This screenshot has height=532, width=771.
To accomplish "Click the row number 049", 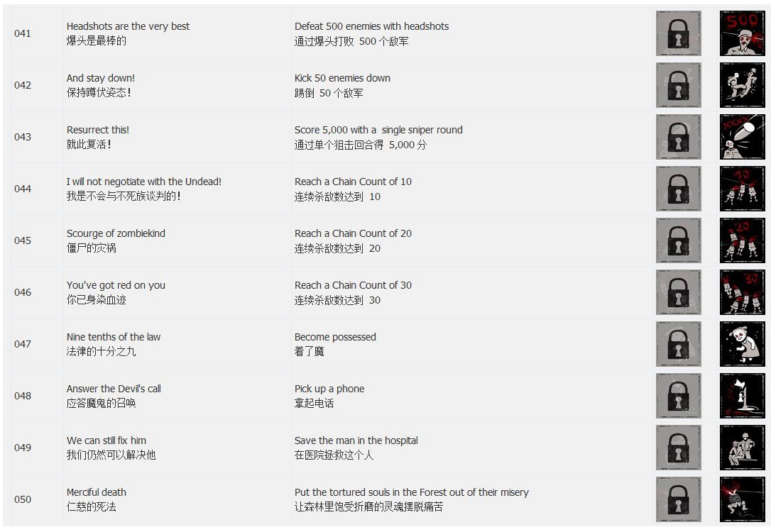I will pyautogui.click(x=23, y=448).
